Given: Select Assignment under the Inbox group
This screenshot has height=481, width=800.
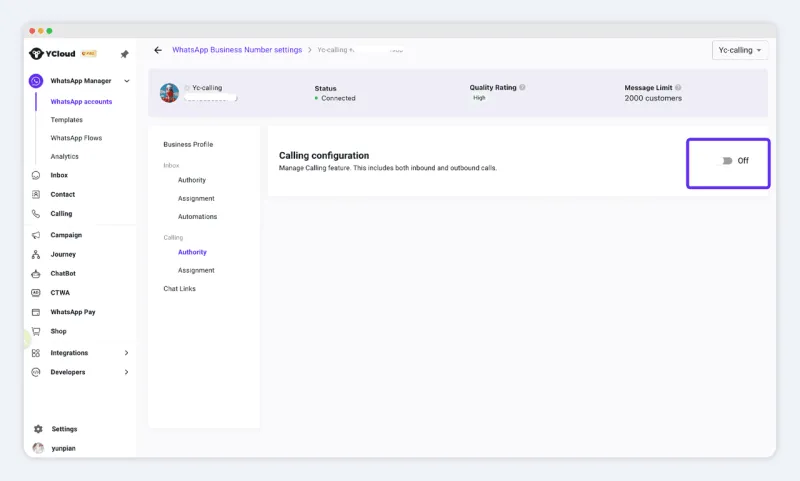Looking at the screenshot, I should pos(196,198).
